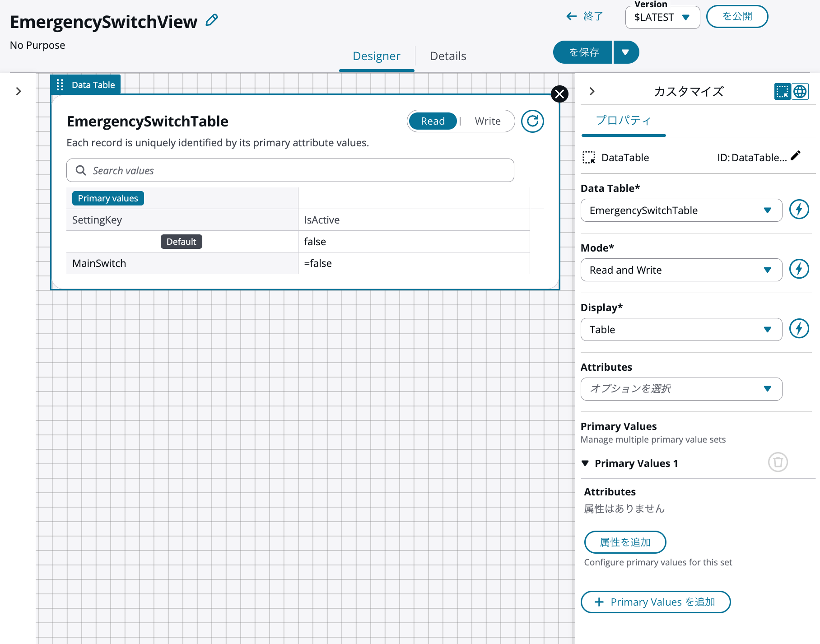Click the Default row false value
Image resolution: width=820 pixels, height=644 pixels.
315,242
